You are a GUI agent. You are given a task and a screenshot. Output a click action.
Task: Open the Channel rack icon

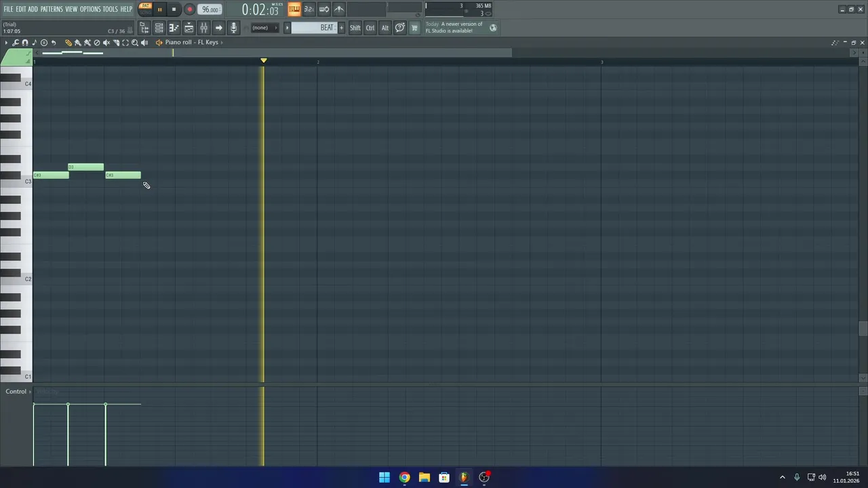point(159,28)
